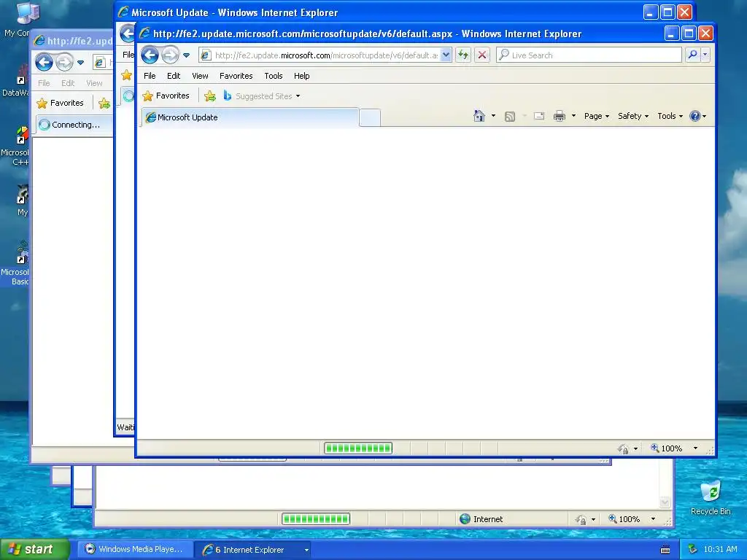Open Edit menu in leftmost background window
The height and width of the screenshot is (560, 747).
click(68, 83)
